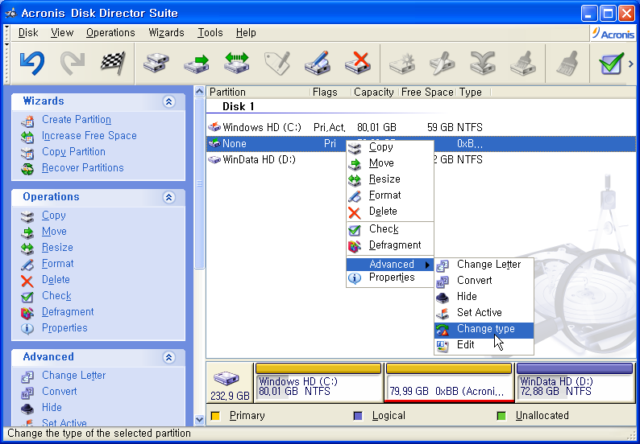Image resolution: width=640 pixels, height=444 pixels.
Task: Click the Capacity column header
Action: (x=373, y=92)
